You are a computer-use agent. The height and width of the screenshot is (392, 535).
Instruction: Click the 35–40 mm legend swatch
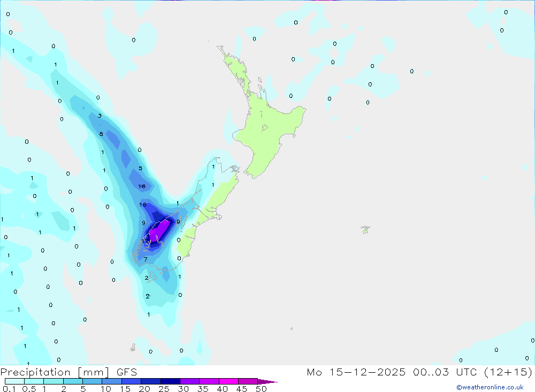point(209,381)
